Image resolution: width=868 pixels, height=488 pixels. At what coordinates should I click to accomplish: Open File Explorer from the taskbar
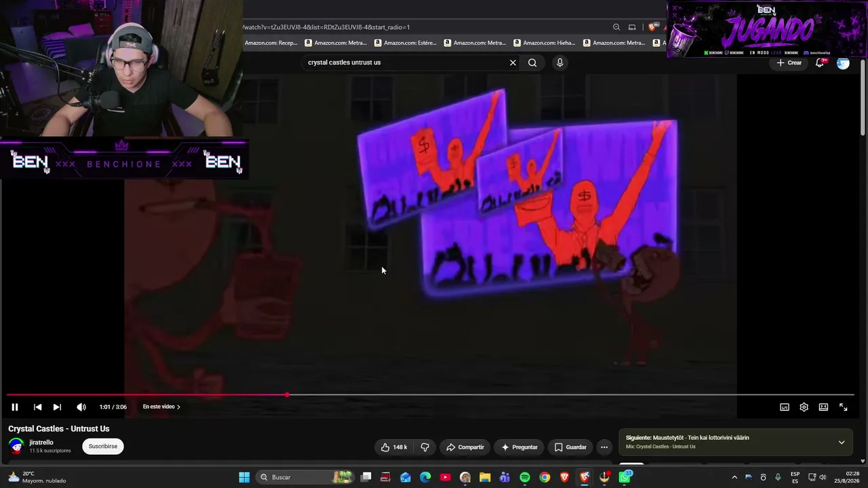tap(485, 477)
